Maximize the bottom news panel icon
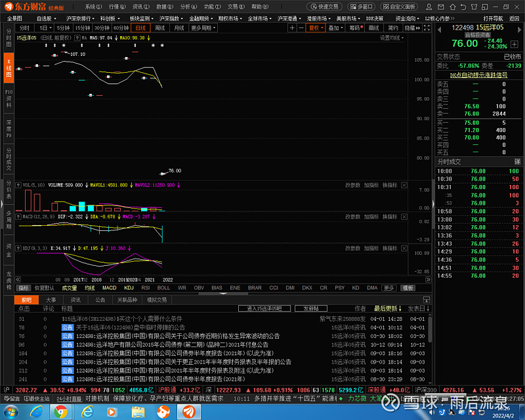Image resolution: width=525 pixels, height=420 pixels. (x=426, y=300)
